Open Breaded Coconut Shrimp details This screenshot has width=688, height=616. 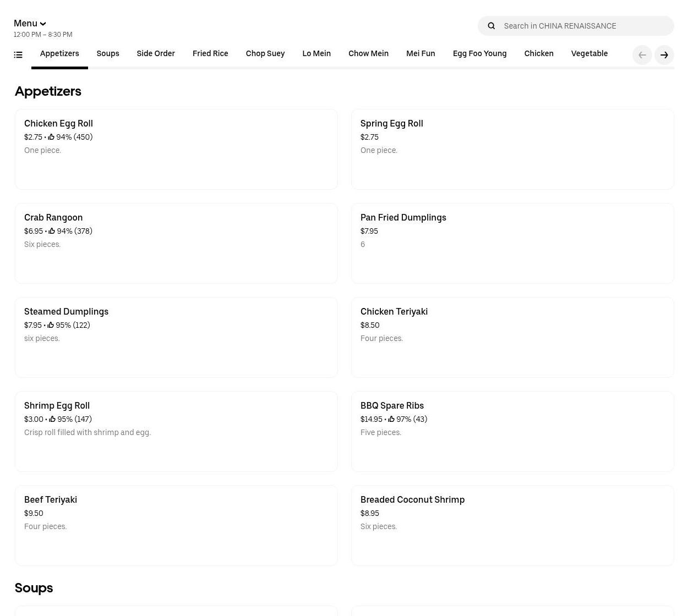coord(512,525)
